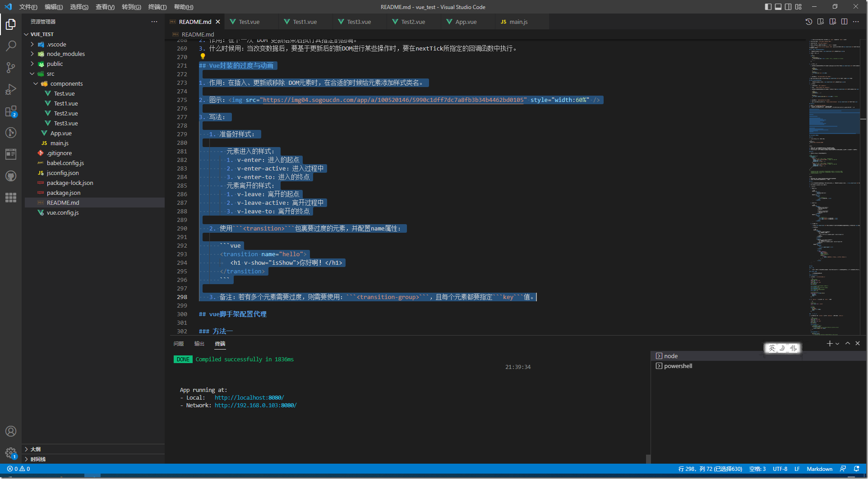Viewport: 868px width, 479px height.
Task: Click the line and column status indicator
Action: coord(710,469)
